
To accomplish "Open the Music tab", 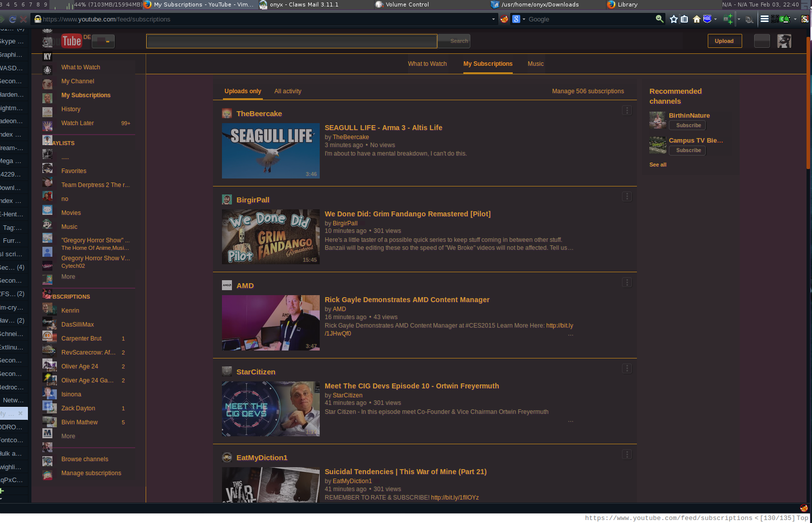I will 536,64.
